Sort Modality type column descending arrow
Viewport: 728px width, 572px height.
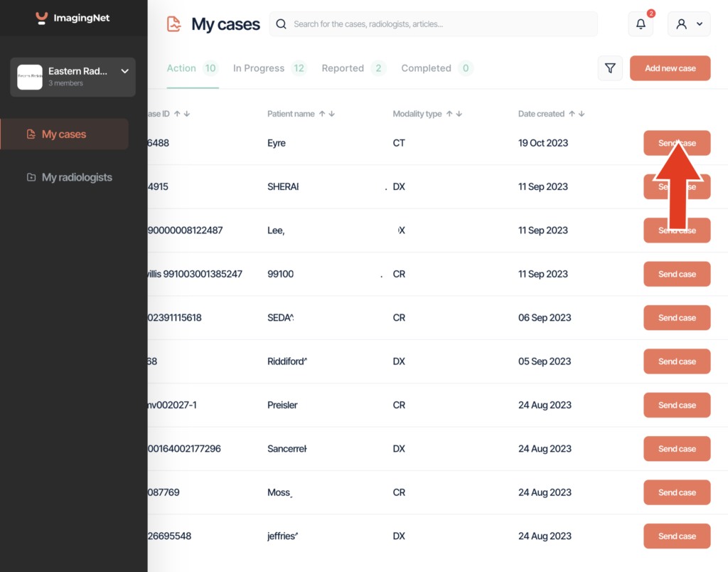(459, 114)
